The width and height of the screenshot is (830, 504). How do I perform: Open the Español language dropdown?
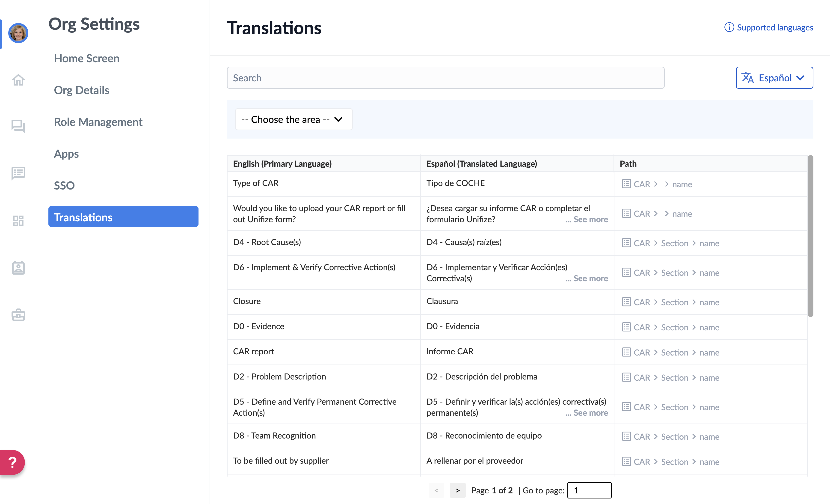pos(774,78)
